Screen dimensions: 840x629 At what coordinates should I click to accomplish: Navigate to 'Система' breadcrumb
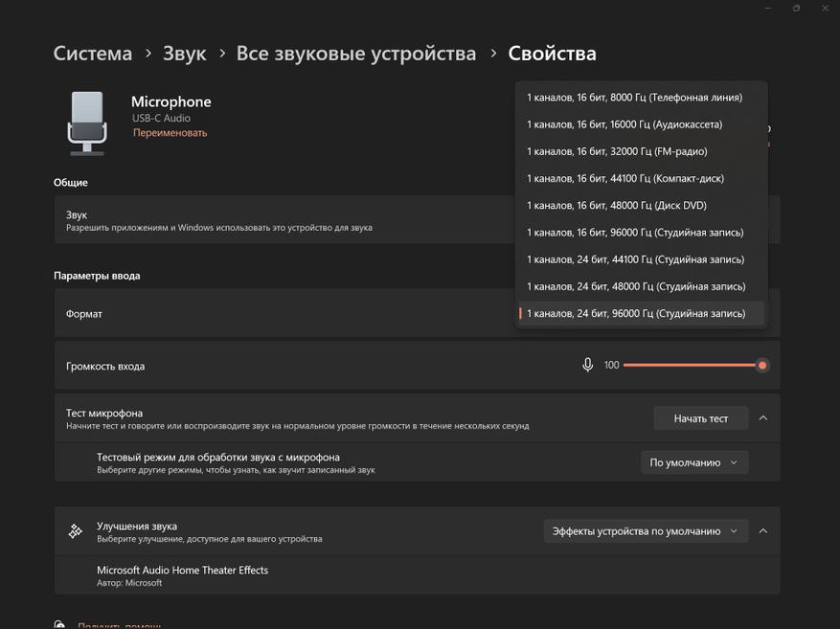(x=93, y=54)
